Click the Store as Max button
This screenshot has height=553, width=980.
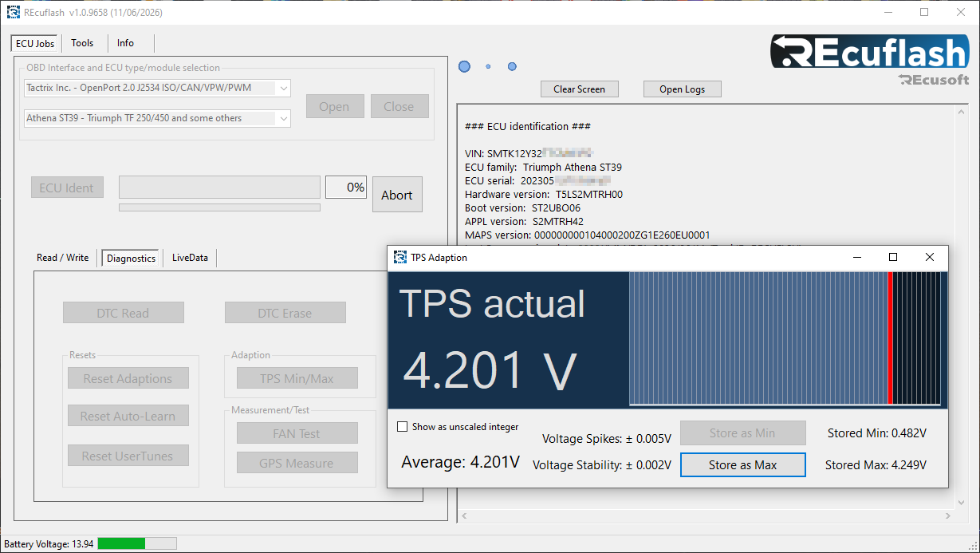[x=743, y=464]
